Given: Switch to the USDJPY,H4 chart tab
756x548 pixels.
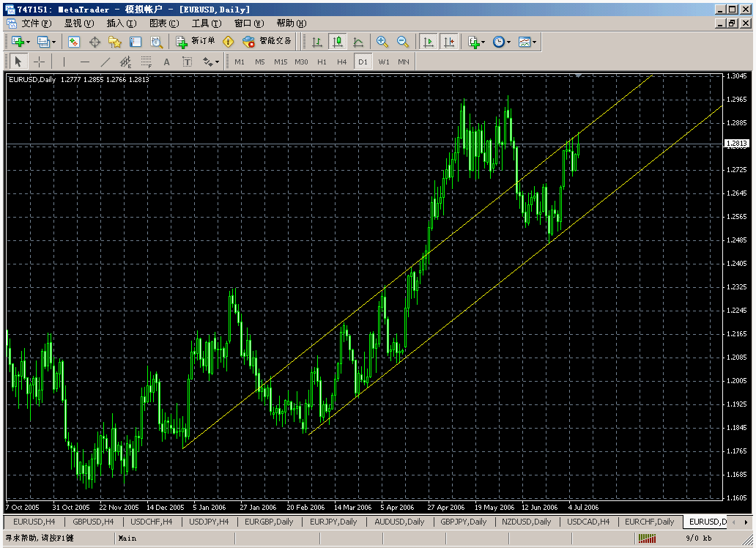Looking at the screenshot, I should [209, 522].
